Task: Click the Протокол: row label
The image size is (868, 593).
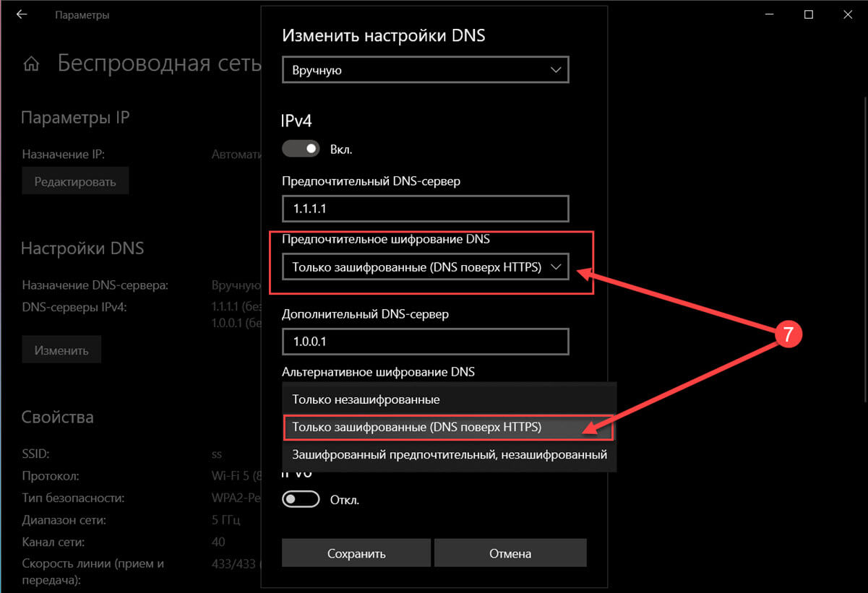Action: click(51, 476)
